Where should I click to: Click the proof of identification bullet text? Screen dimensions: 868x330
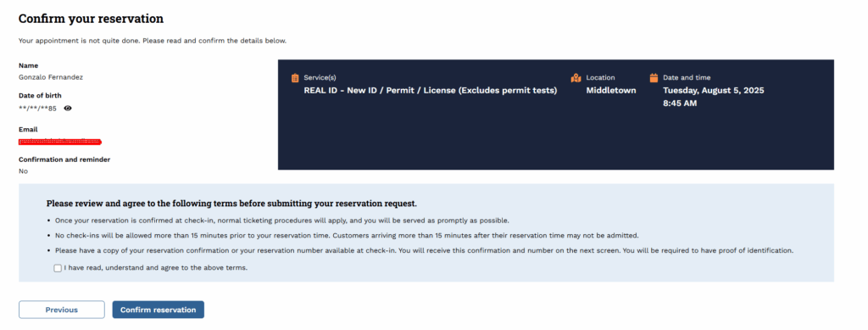(x=424, y=250)
